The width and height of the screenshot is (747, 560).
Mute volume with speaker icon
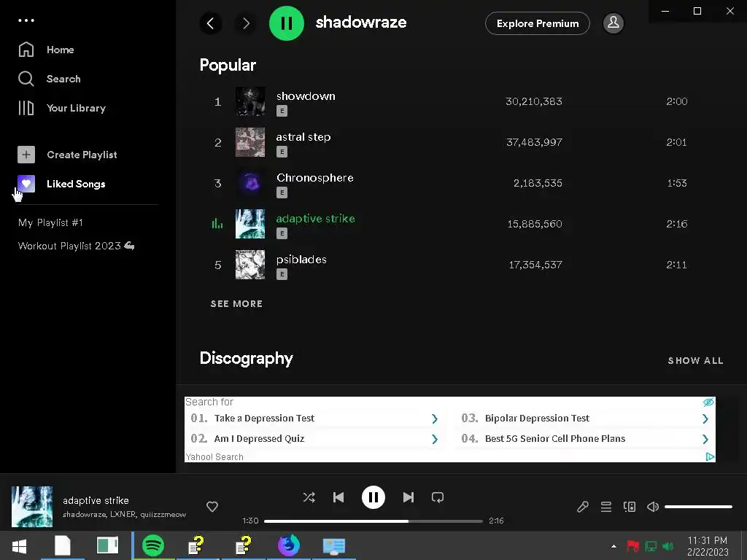coord(653,507)
